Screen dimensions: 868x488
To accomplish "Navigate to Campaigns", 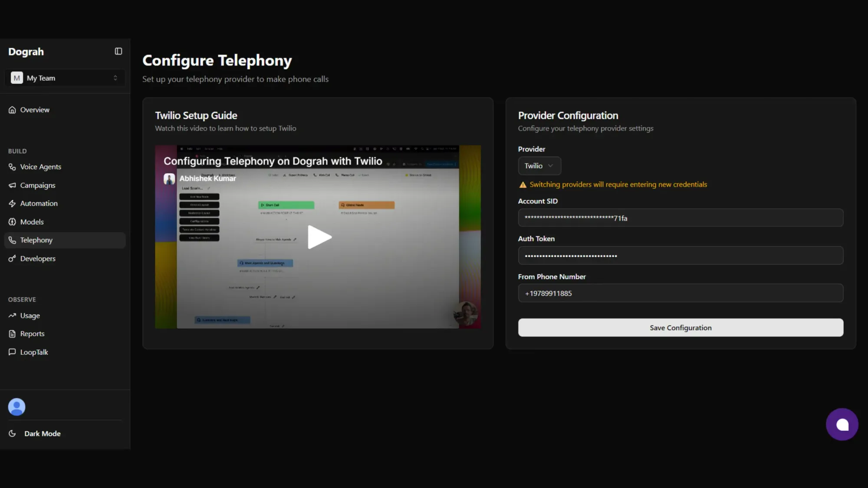I will coord(38,185).
